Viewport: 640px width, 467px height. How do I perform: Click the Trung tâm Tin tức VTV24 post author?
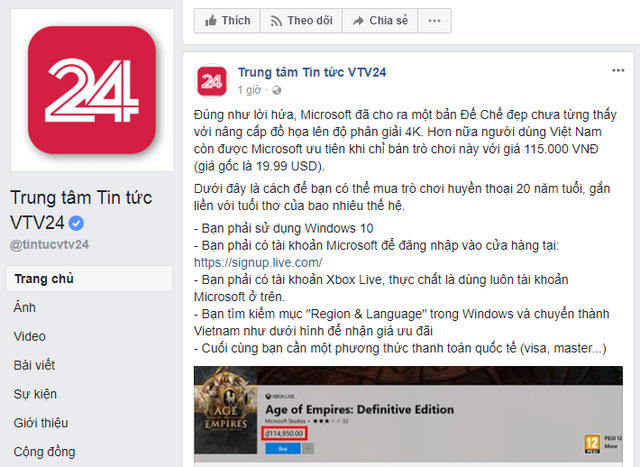click(312, 72)
